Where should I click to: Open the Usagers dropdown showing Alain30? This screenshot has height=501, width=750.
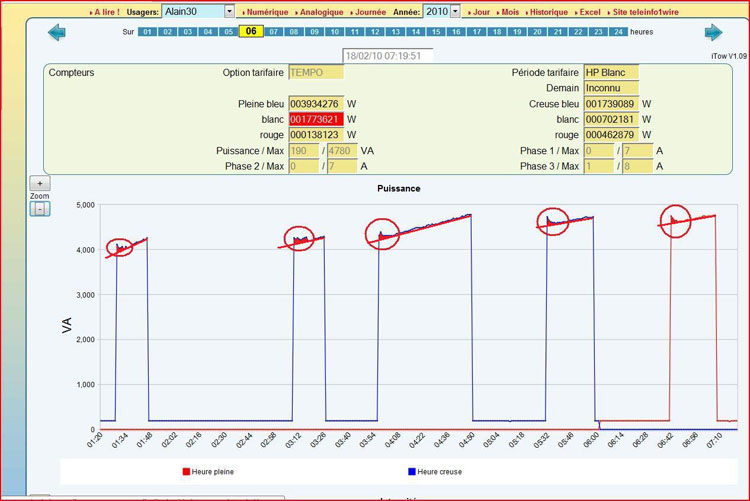click(x=229, y=11)
